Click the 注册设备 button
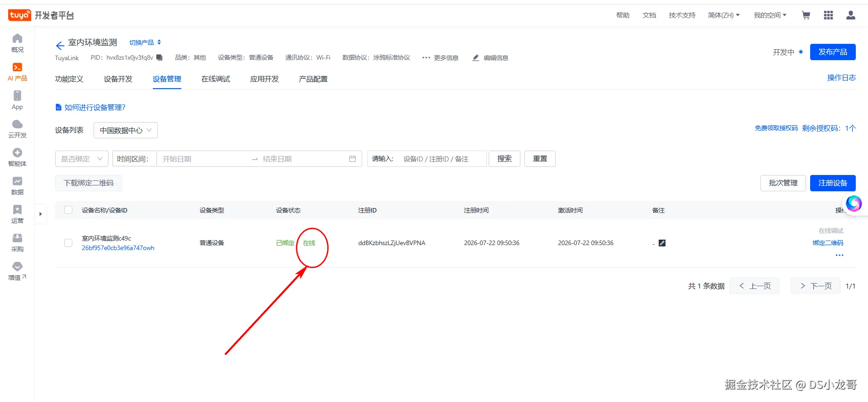 833,183
